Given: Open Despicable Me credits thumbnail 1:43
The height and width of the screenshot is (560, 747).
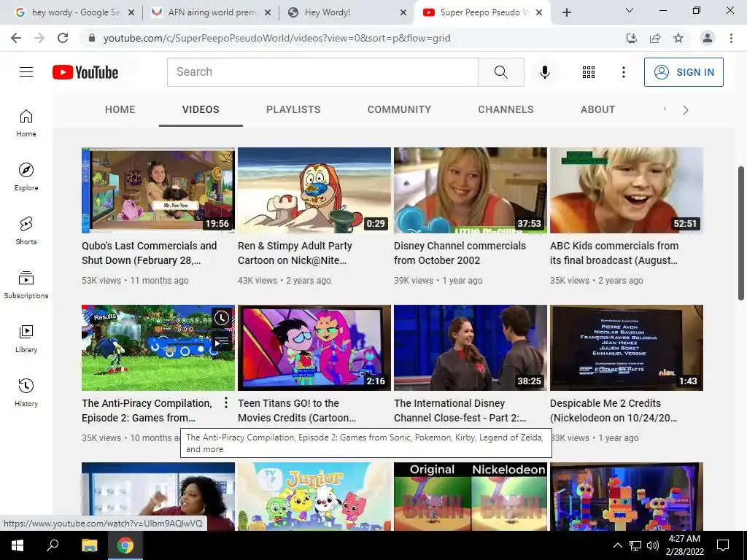Looking at the screenshot, I should point(627,348).
